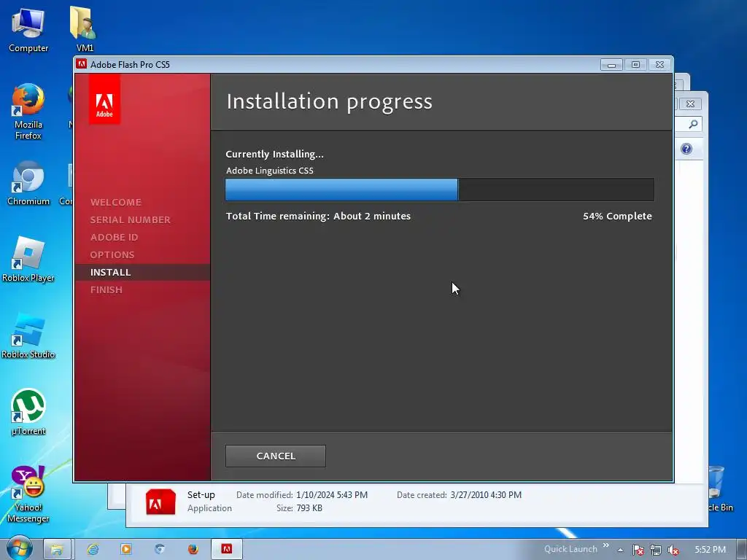Select the INSTALL step
The width and height of the screenshot is (747, 560).
tap(110, 273)
